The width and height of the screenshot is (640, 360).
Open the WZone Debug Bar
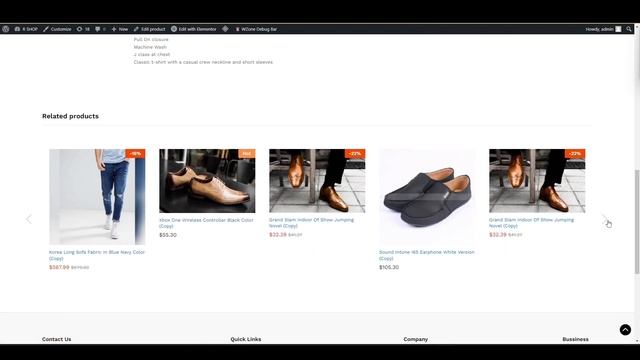tap(256, 29)
